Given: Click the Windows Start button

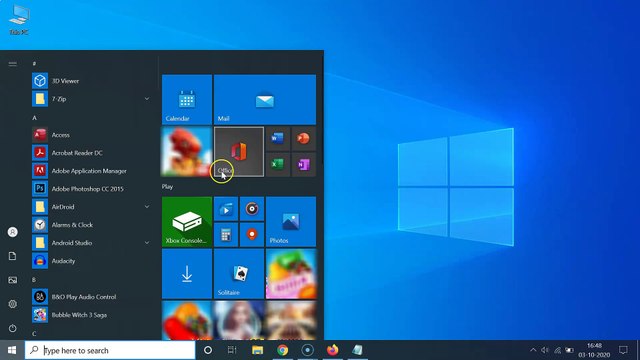Looking at the screenshot, I should [x=12, y=350].
